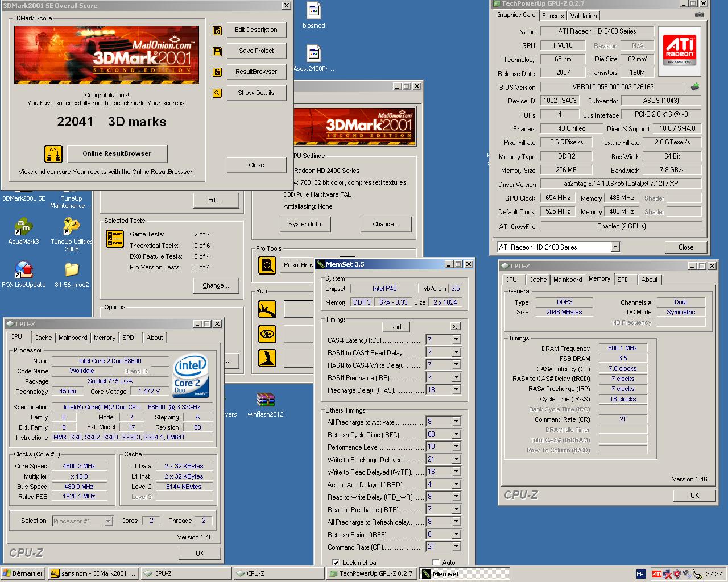
Task: Open RAS# Precharge (tRP) dropdown
Action: coord(456,377)
